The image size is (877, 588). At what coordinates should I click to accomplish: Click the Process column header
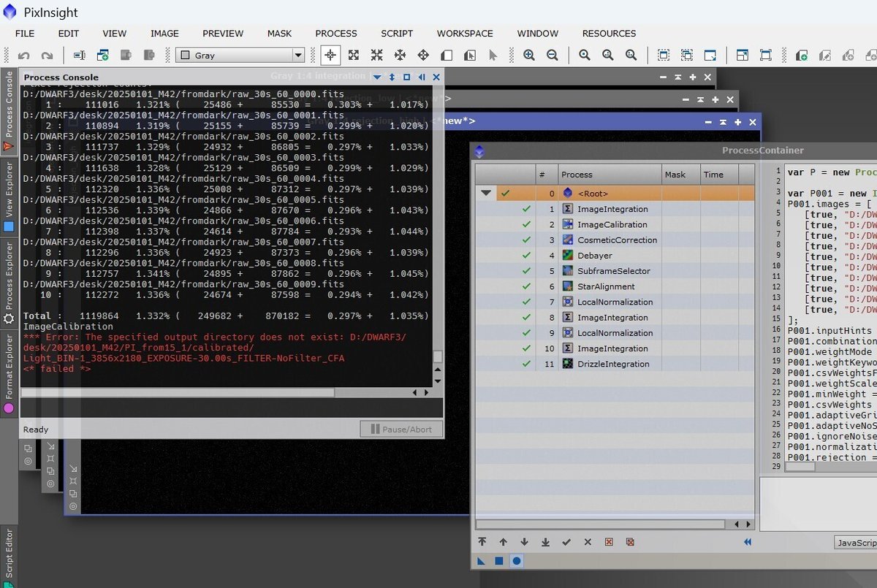pyautogui.click(x=610, y=175)
